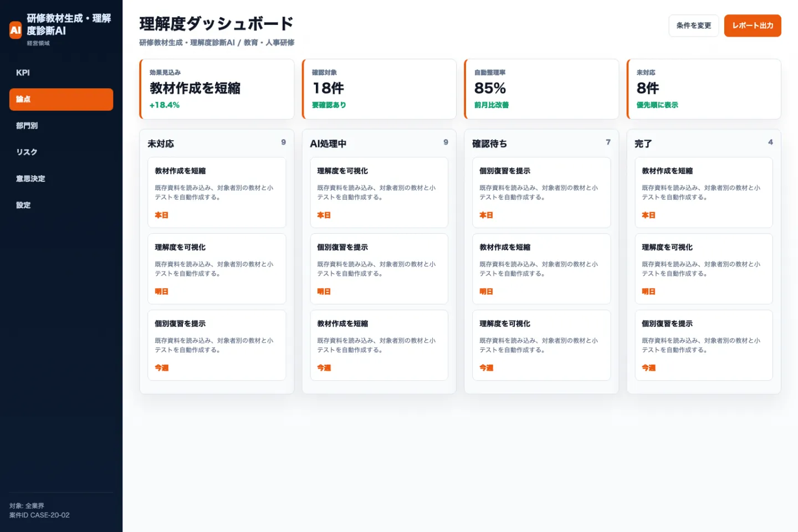Click the 条件を変更 button
798x532 pixels.
click(693, 25)
